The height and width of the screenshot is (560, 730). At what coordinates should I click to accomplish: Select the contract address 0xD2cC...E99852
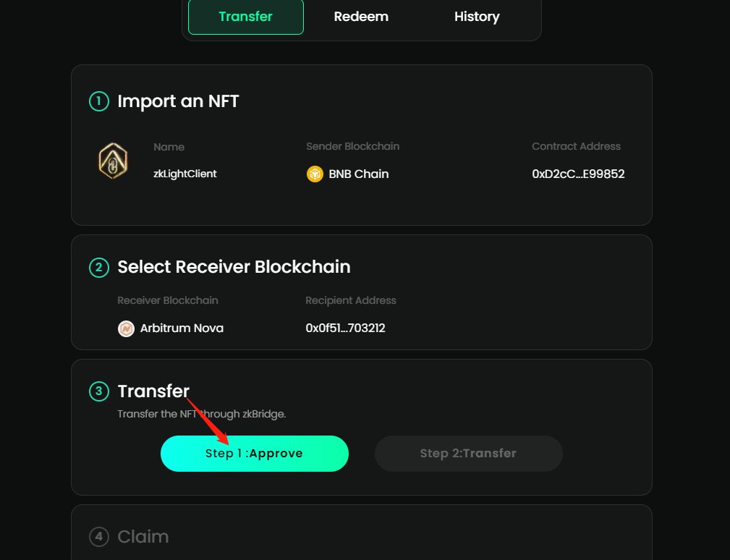[x=578, y=174]
